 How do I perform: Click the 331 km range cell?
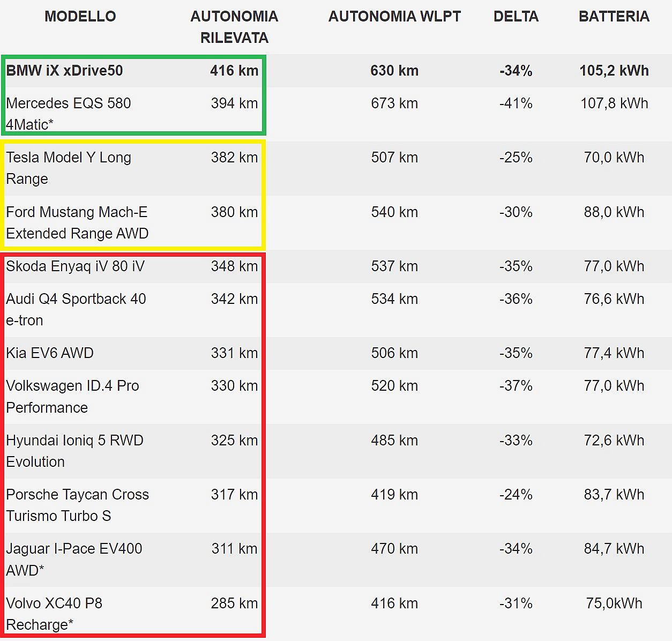[x=234, y=353]
